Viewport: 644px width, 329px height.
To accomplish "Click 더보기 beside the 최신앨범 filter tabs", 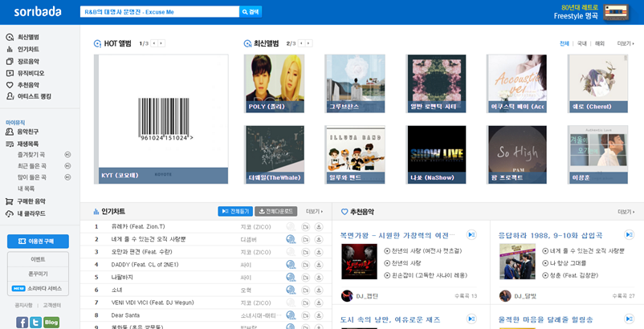I will click(626, 43).
